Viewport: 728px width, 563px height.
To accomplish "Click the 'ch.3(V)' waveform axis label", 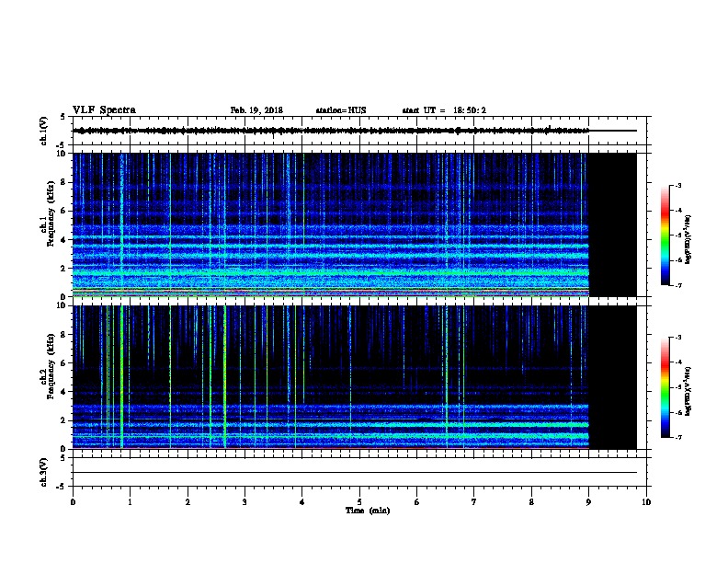I will [x=43, y=472].
